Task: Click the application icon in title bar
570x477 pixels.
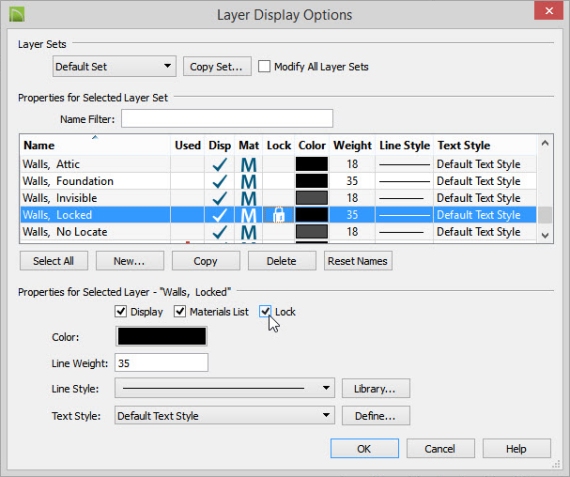Action: (17, 14)
